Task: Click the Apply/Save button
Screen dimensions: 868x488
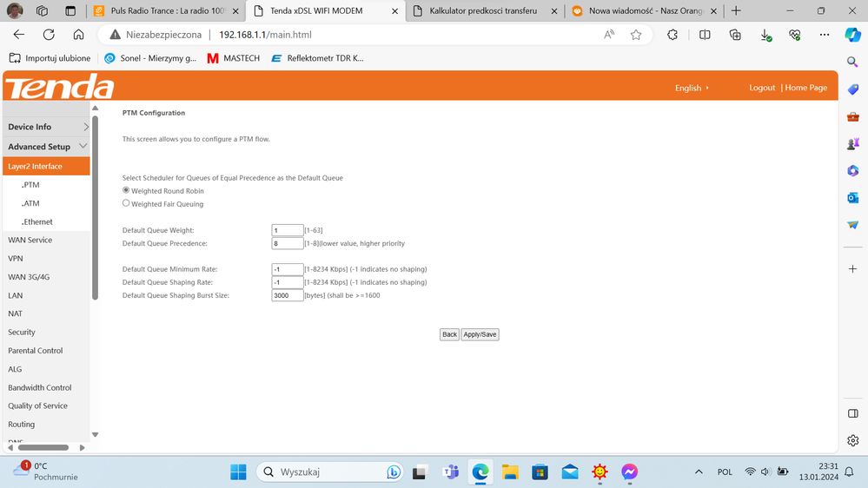Action: pos(480,334)
